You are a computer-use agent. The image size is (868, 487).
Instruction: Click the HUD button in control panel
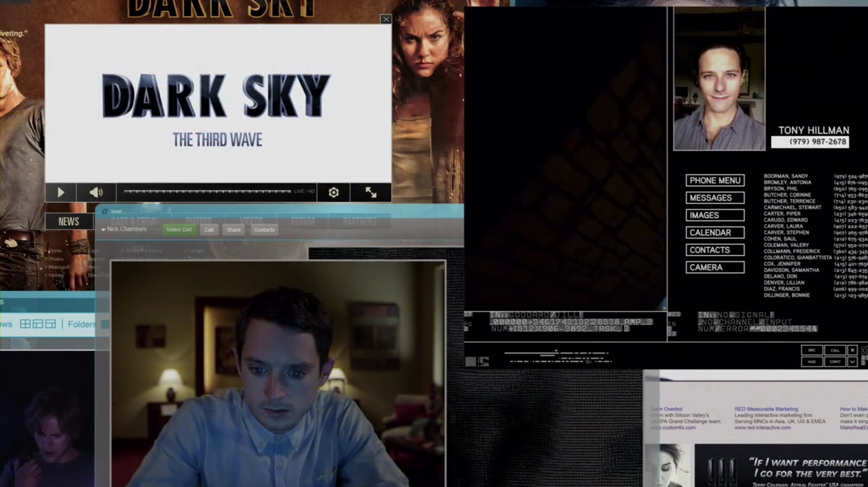pyautogui.click(x=812, y=362)
